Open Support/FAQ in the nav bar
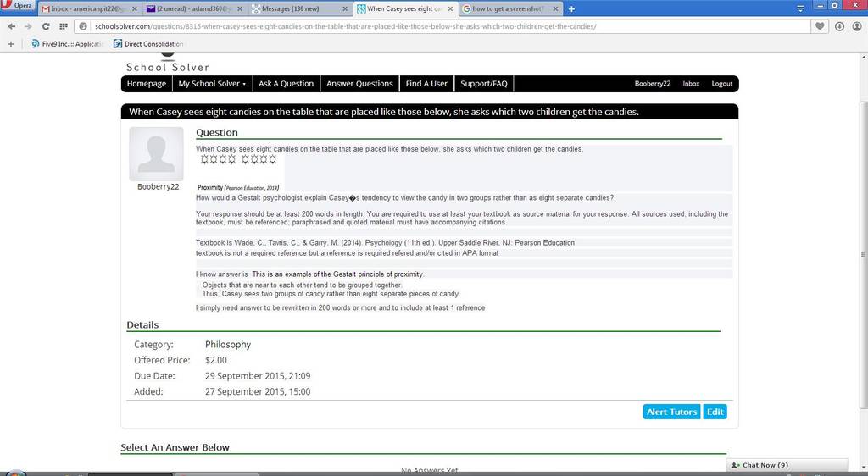This screenshot has height=476, width=868. pyautogui.click(x=484, y=84)
